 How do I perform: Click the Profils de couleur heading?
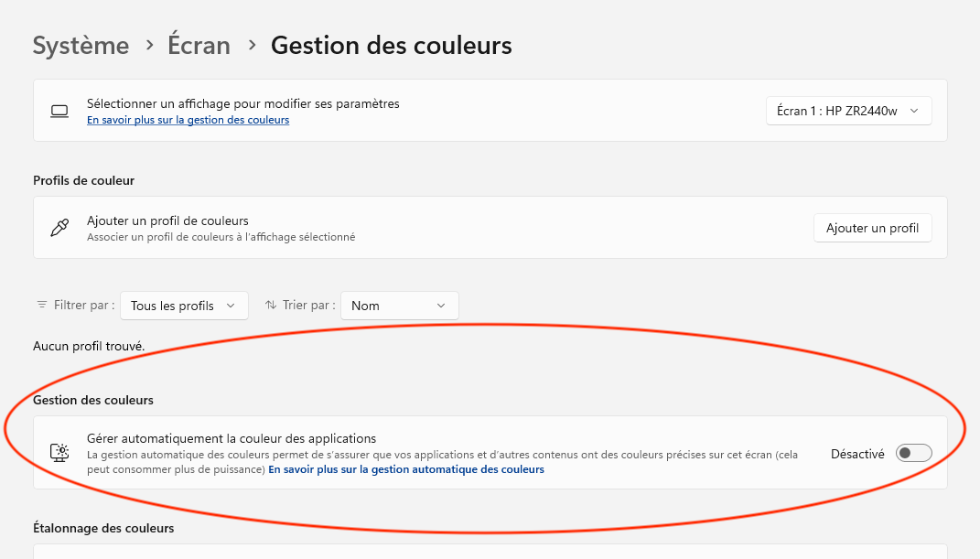84,180
